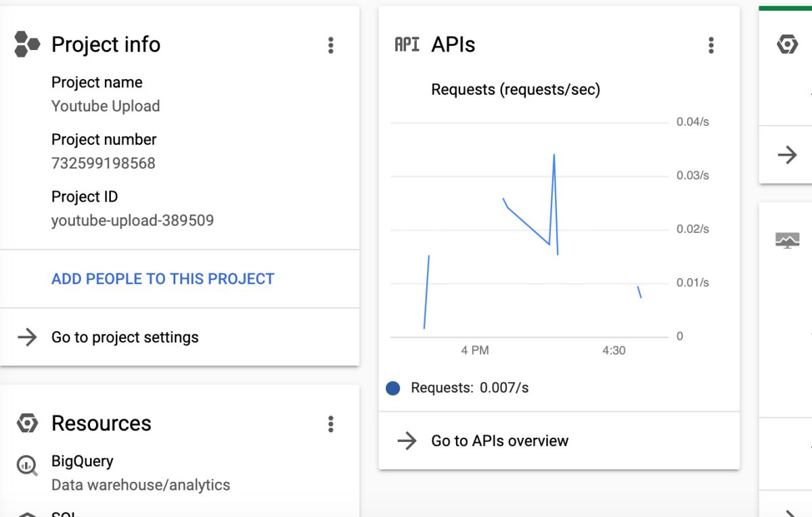This screenshot has height=517, width=812.
Task: Click Add People to This Project
Action: (163, 279)
